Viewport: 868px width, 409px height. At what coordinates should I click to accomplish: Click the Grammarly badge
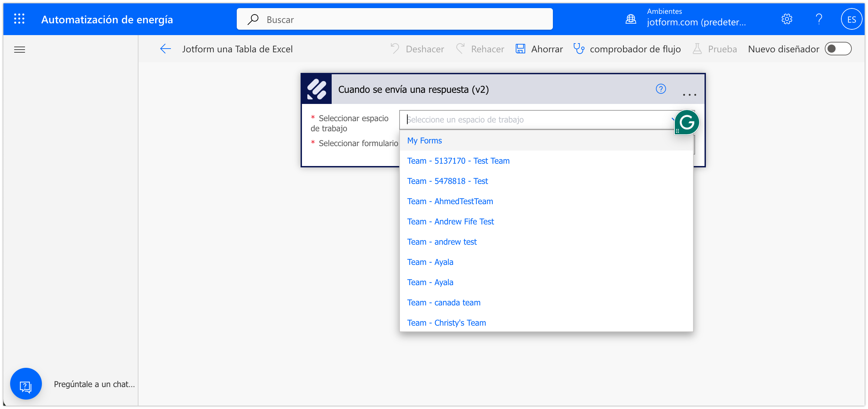(687, 122)
